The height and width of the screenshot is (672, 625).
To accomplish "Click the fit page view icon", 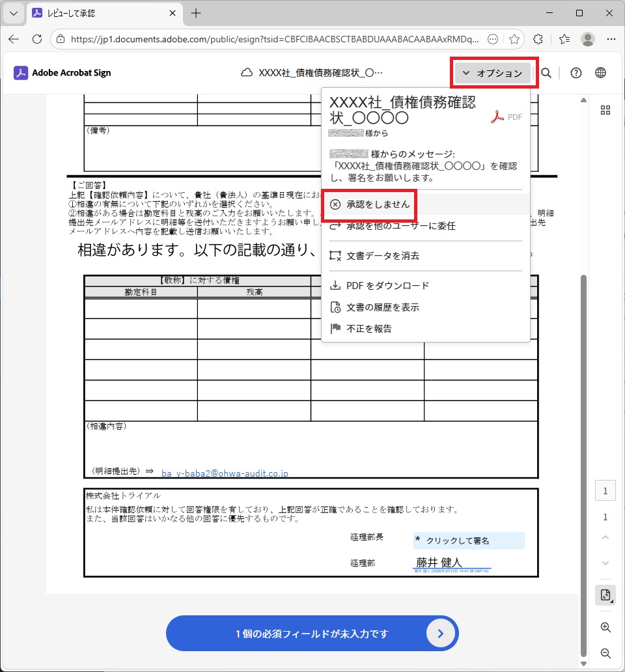I will (x=605, y=595).
